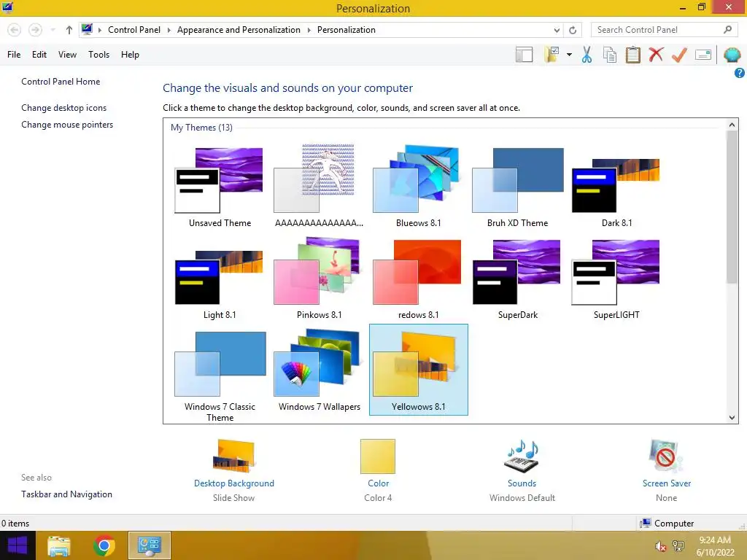Image resolution: width=747 pixels, height=560 pixels.
Task: Select the redows 8.1 theme
Action: [x=418, y=278]
